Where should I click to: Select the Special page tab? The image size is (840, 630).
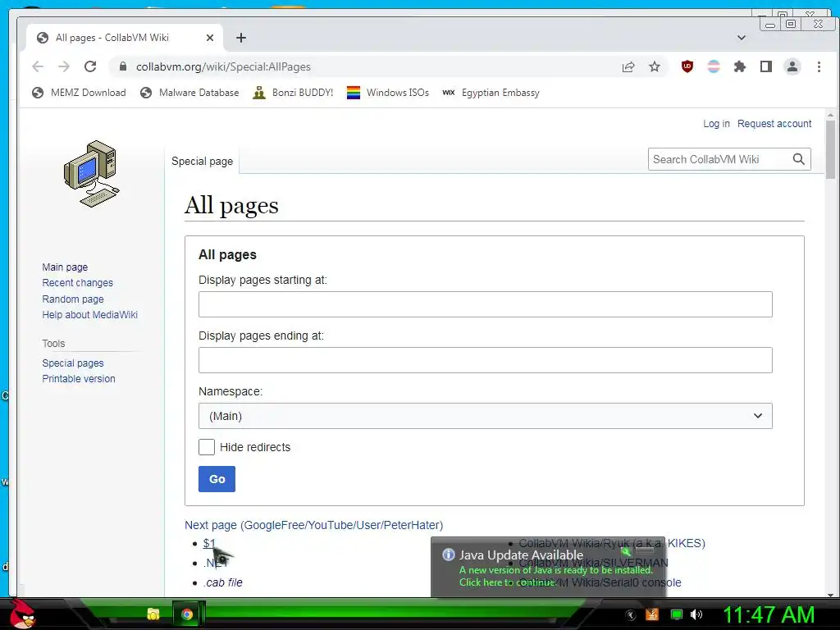202,162
